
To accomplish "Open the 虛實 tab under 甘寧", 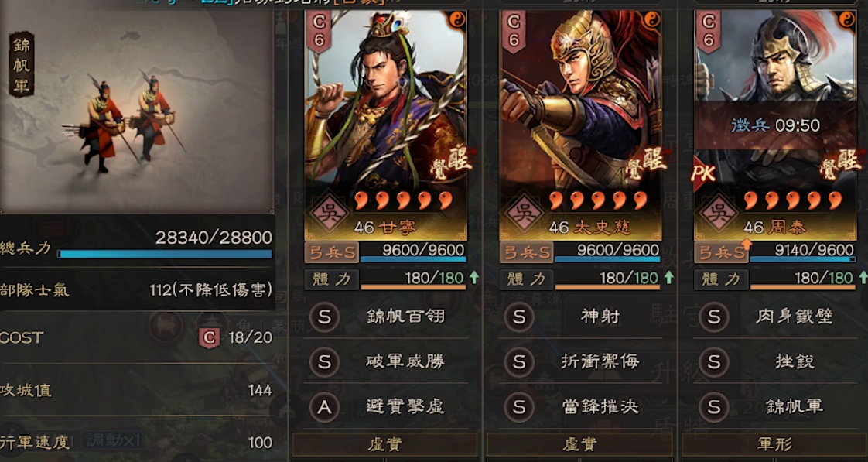I will click(384, 444).
